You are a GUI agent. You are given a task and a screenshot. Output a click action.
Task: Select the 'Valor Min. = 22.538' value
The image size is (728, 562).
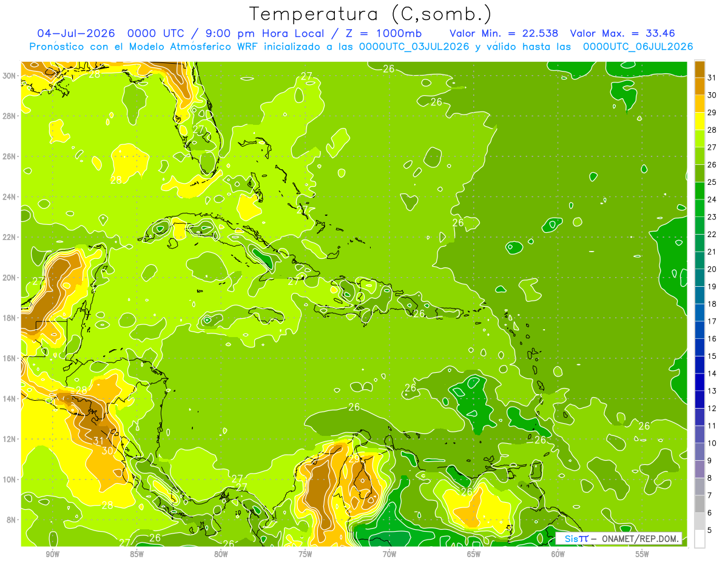pyautogui.click(x=504, y=33)
